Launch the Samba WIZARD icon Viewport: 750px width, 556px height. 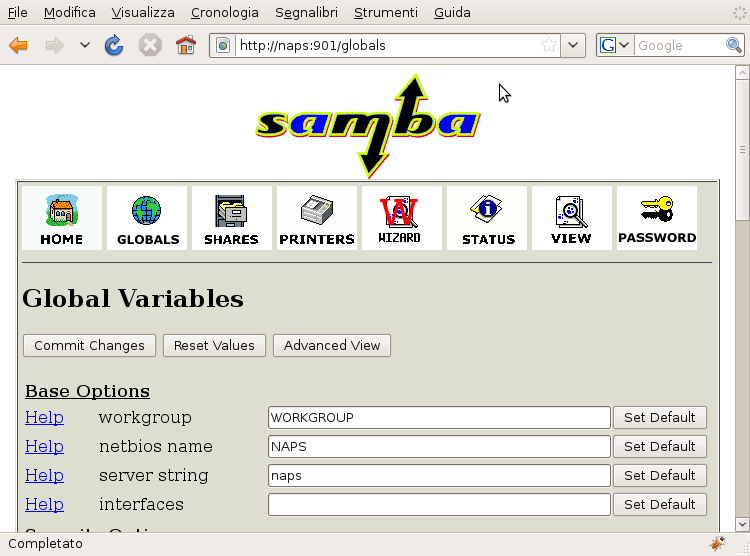tap(401, 218)
